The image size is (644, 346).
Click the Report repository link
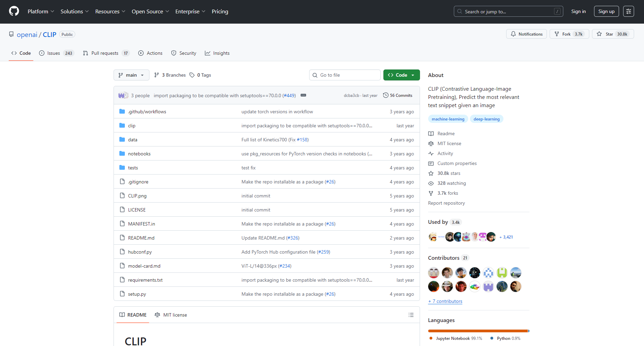point(446,203)
